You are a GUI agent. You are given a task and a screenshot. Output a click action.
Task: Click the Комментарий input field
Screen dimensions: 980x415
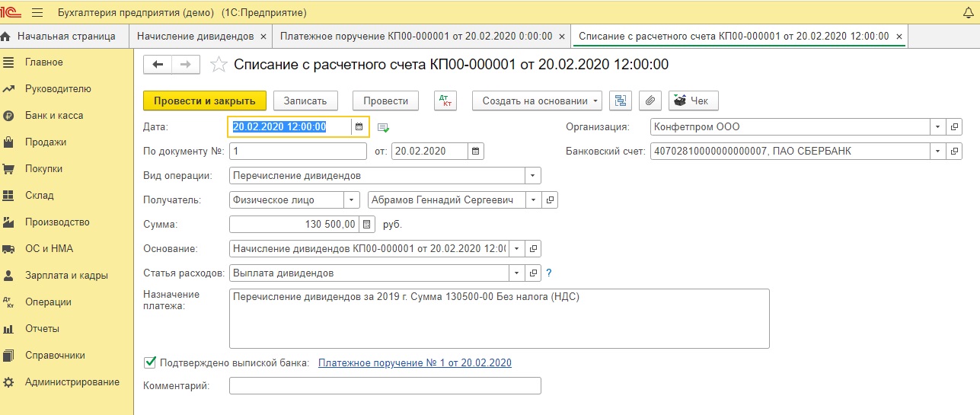tap(385, 386)
